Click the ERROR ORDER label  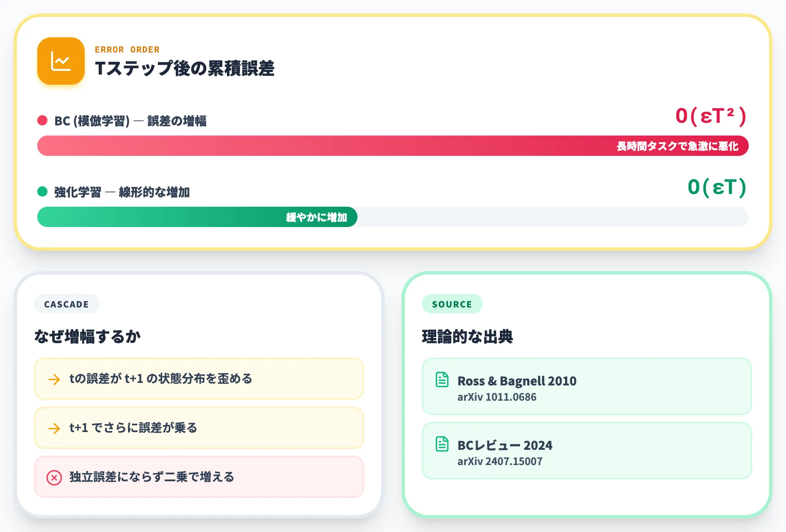[127, 50]
